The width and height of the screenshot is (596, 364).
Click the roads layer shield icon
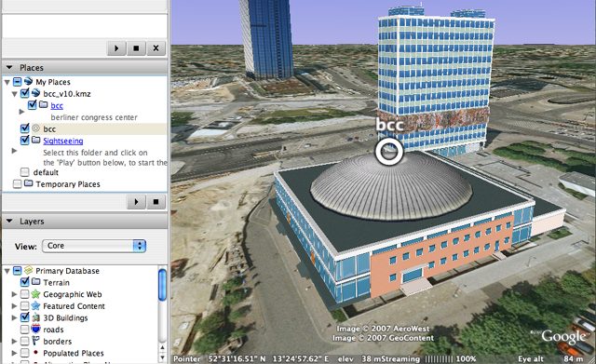[35, 329]
